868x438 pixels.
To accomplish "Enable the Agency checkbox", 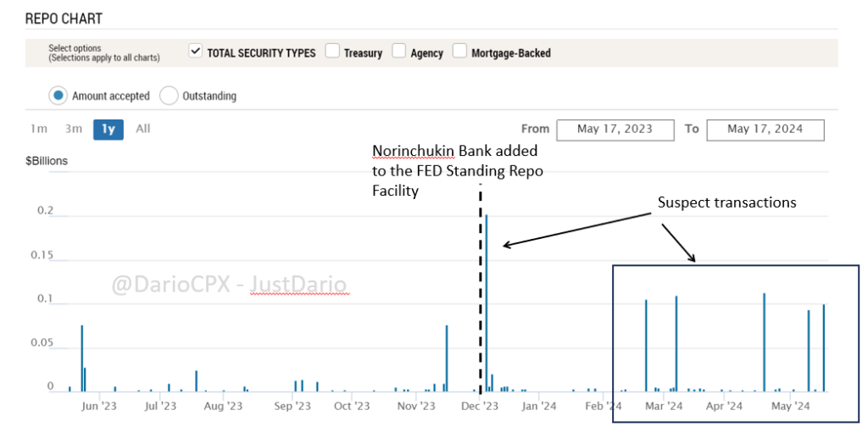I will 399,51.
